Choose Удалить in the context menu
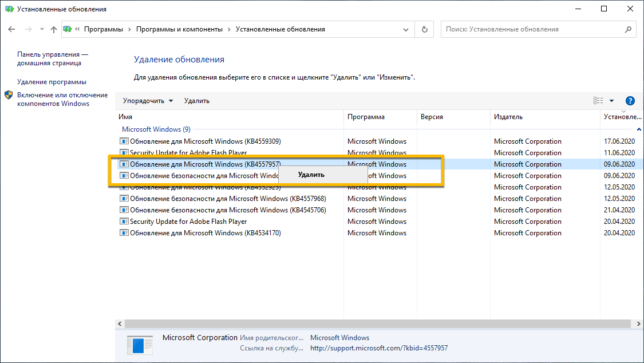The image size is (644, 363). point(323,175)
